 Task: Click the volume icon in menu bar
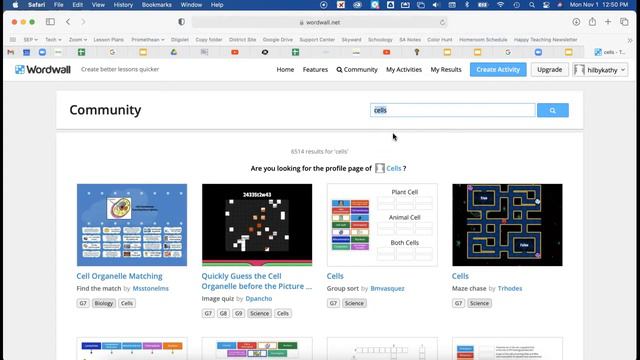click(436, 5)
